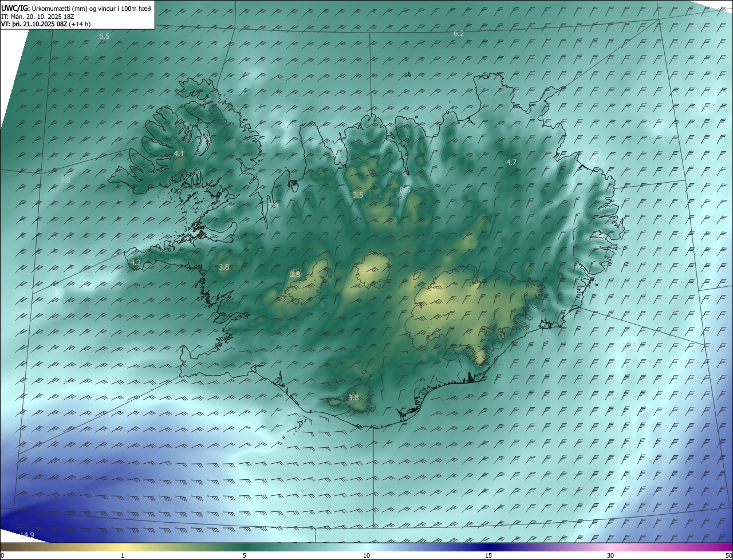Click the colour scale tick label "30"
Viewport: 733px width, 560px height.
[610, 555]
